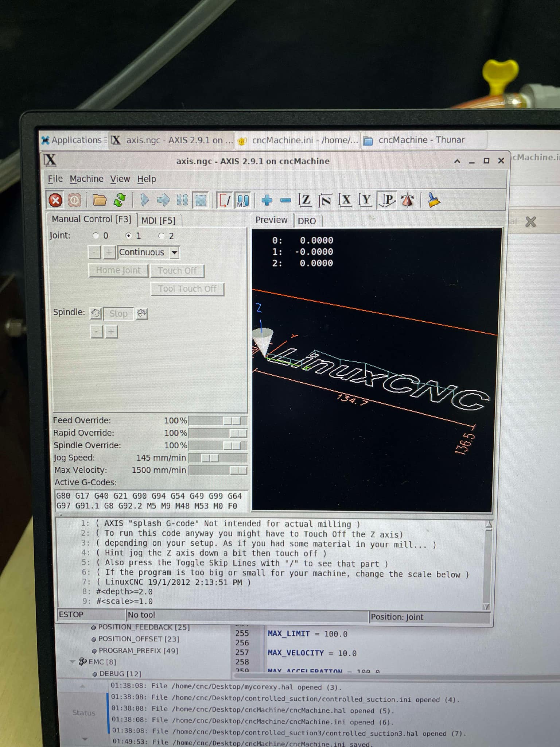Open the File menu

pyautogui.click(x=55, y=179)
